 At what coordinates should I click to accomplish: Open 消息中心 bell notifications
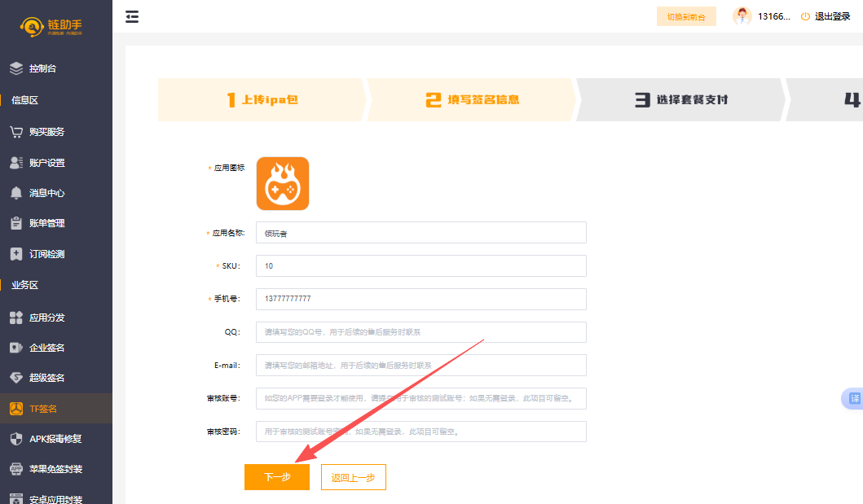tap(46, 193)
